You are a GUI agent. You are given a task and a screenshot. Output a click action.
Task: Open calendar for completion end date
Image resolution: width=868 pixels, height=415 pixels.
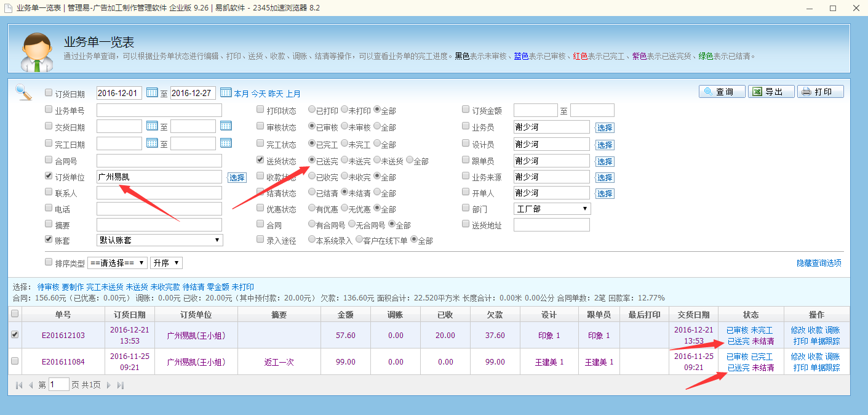[x=226, y=143]
